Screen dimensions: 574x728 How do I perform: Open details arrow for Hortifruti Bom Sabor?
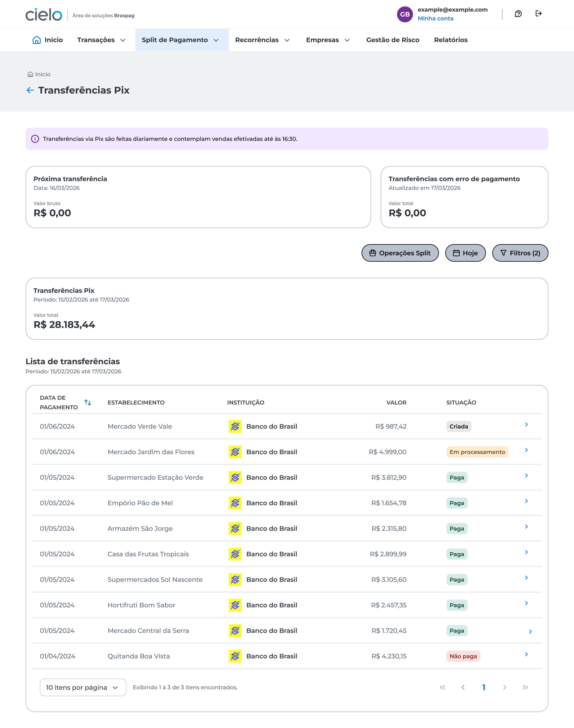click(526, 603)
